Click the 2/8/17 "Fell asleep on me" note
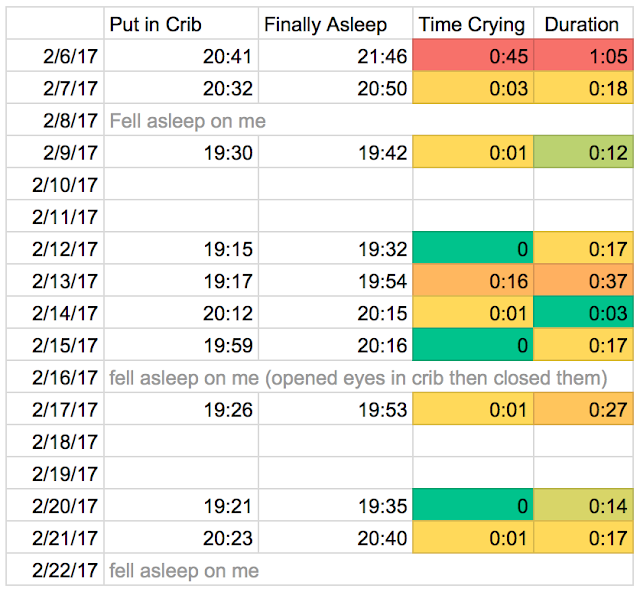This screenshot has height=592, width=640. [187, 121]
